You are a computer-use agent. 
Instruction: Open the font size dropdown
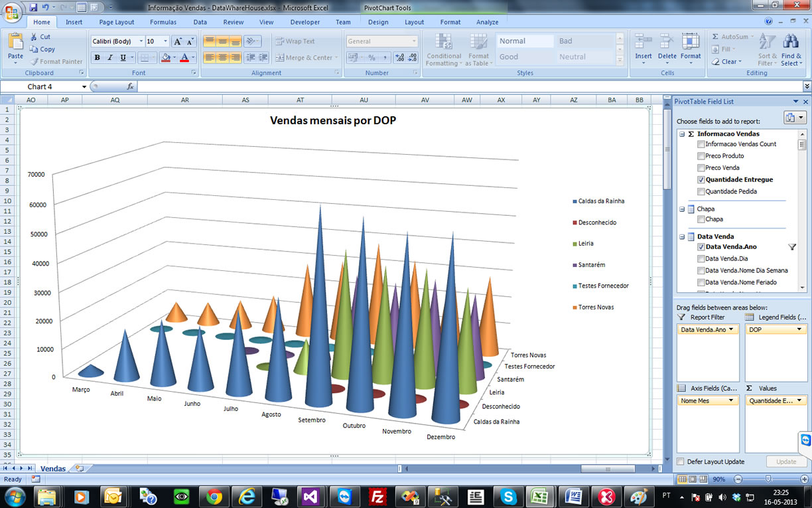coord(166,41)
